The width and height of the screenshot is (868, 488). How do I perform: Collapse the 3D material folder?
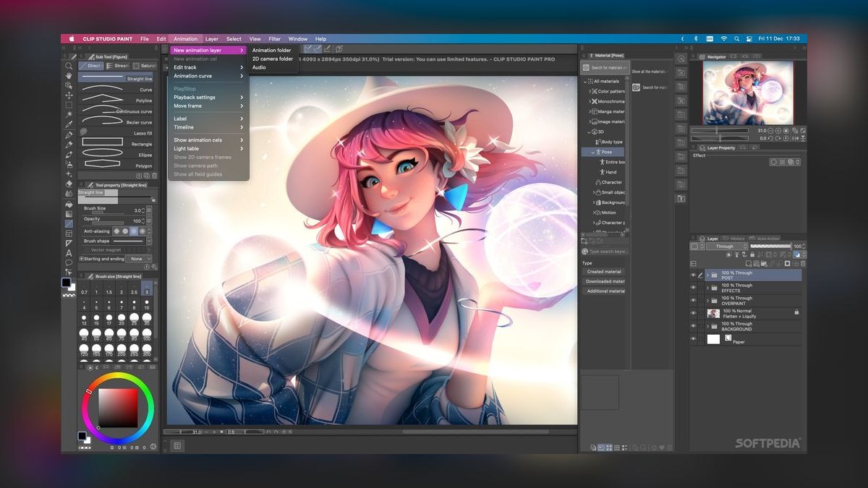[590, 132]
